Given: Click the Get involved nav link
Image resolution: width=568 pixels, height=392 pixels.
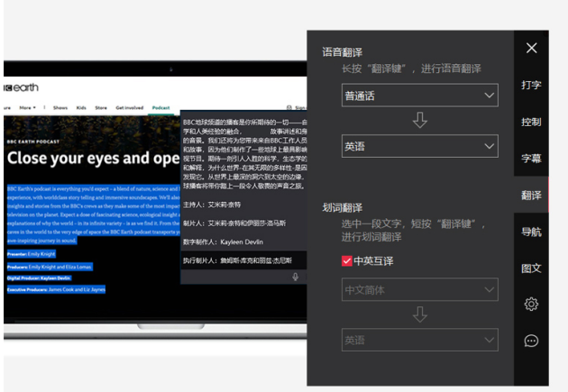Looking at the screenshot, I should coord(129,108).
